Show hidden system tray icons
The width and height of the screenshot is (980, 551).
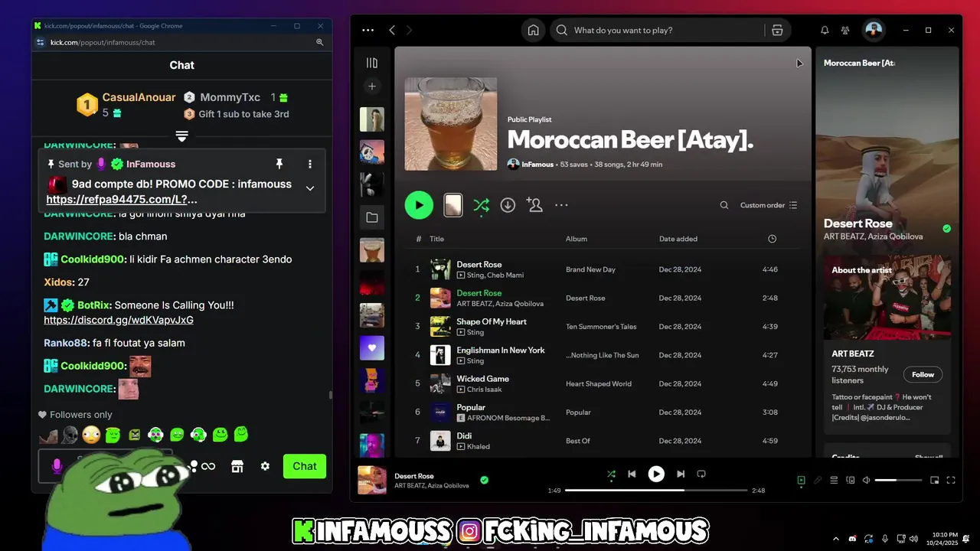(x=835, y=539)
